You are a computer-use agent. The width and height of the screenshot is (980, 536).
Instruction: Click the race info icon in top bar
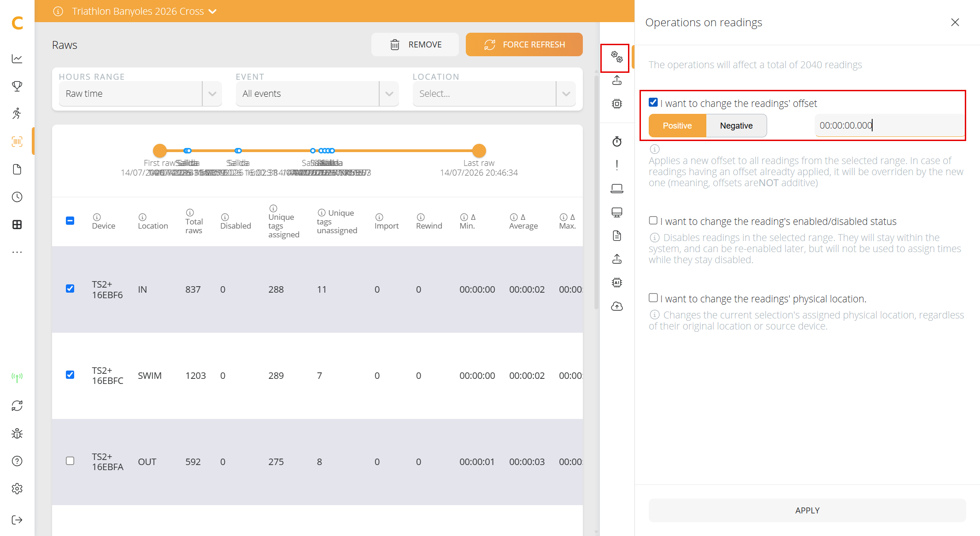click(x=58, y=11)
